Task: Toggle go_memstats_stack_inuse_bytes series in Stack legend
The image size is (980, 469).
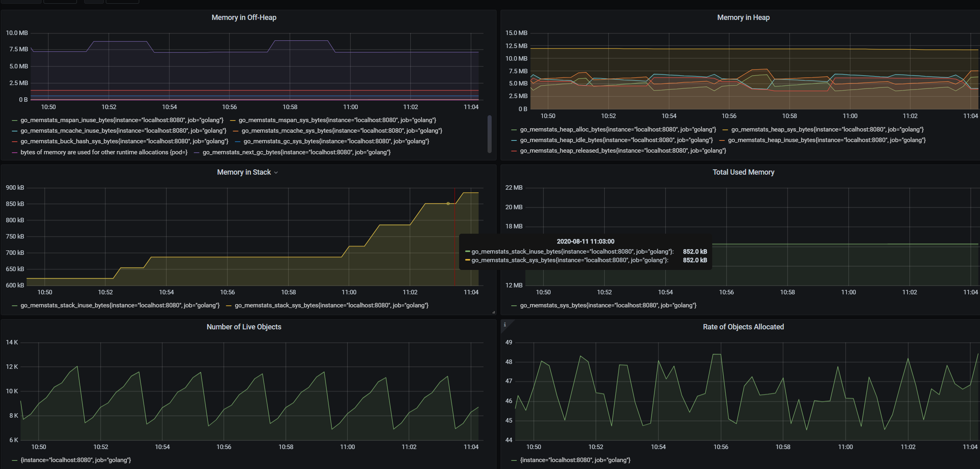Action: point(120,305)
